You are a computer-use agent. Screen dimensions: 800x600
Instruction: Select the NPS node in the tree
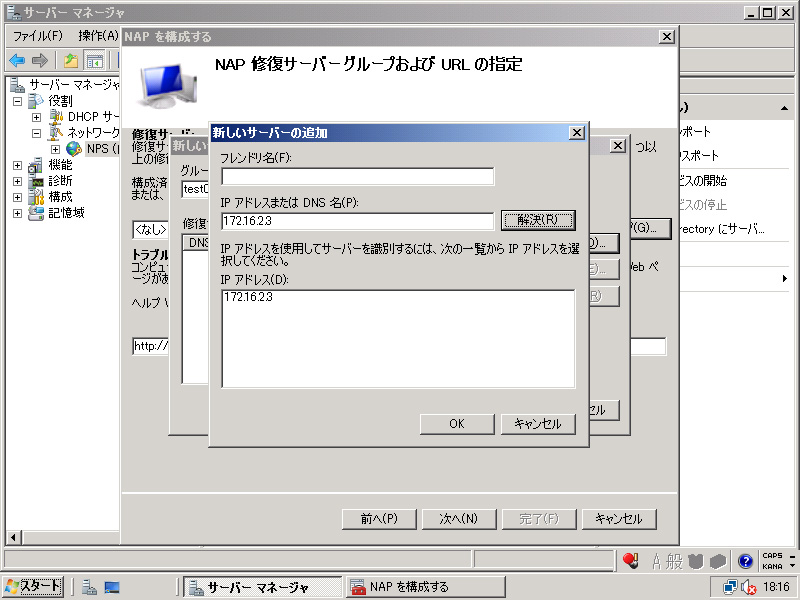click(x=98, y=149)
